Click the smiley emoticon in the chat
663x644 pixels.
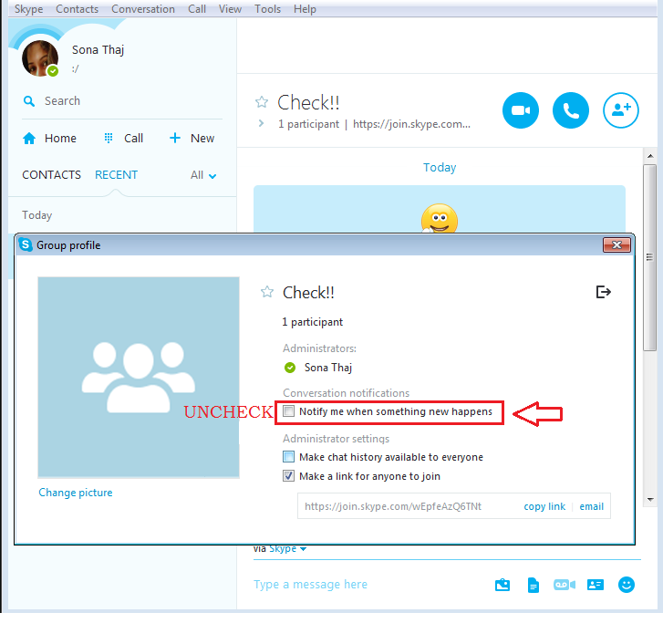[x=440, y=219]
